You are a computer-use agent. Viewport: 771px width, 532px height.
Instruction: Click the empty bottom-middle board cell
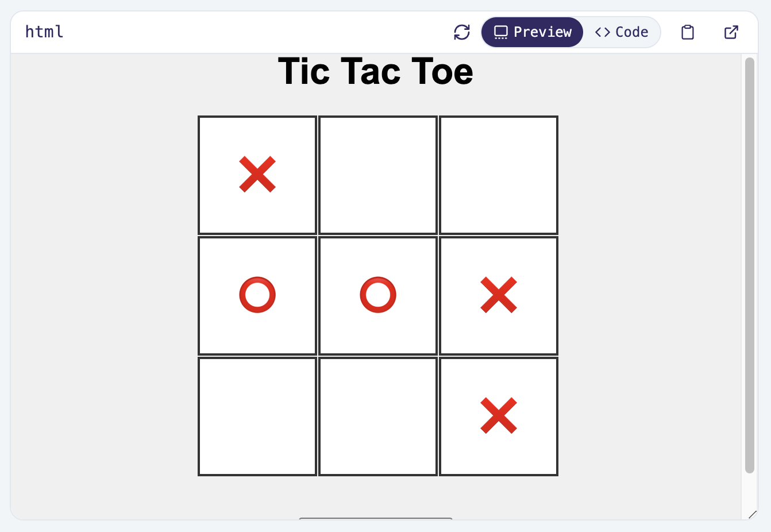tap(378, 417)
